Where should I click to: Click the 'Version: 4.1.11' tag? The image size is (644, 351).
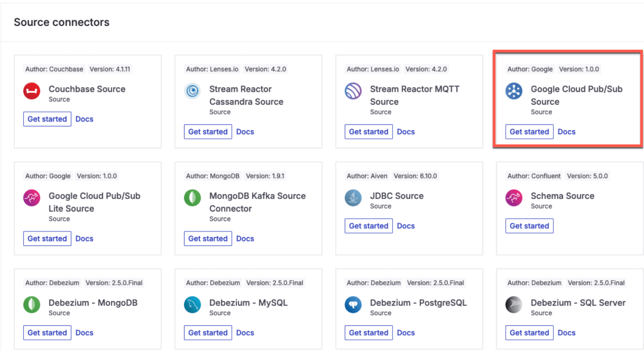pyautogui.click(x=110, y=69)
